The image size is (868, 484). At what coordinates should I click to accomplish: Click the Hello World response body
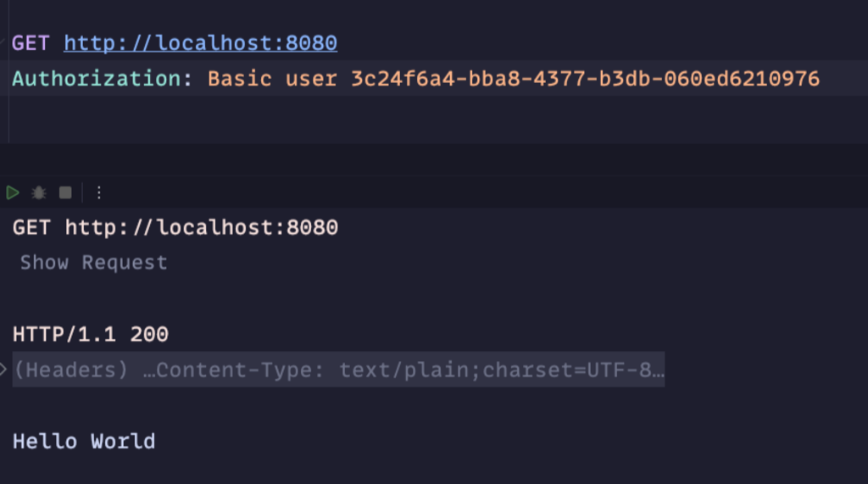pos(84,442)
